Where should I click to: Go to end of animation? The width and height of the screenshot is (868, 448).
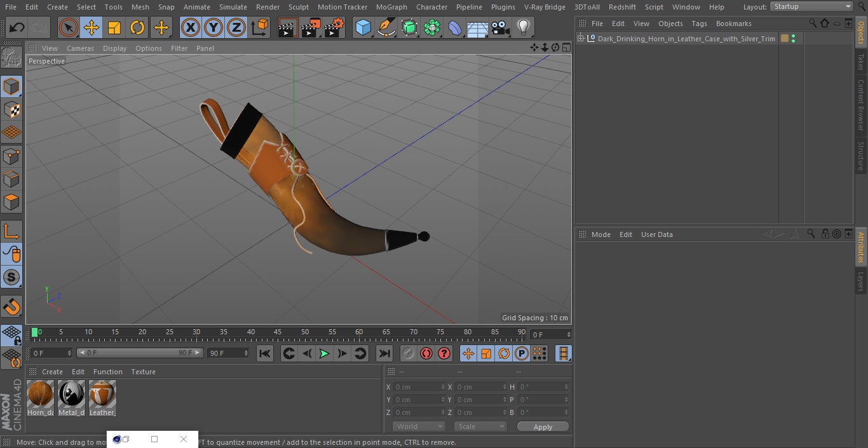384,353
